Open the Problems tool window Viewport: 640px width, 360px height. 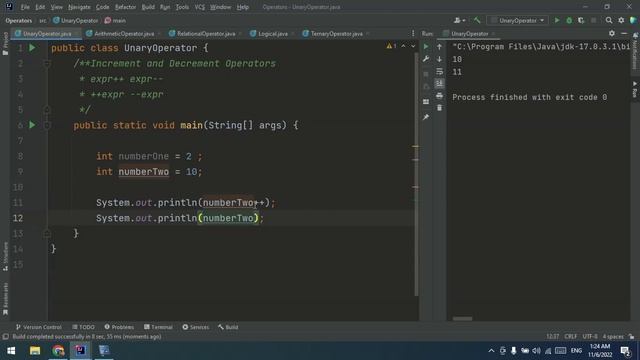coord(119,327)
